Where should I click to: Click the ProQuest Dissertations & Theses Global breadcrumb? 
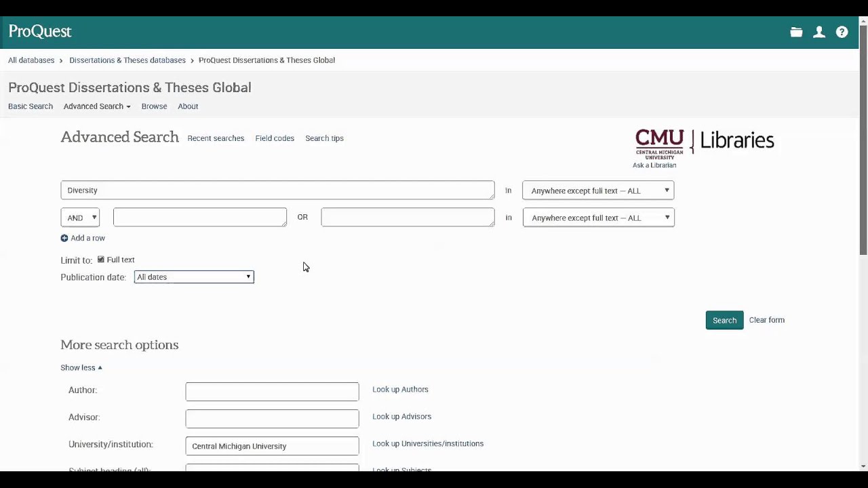pos(267,60)
